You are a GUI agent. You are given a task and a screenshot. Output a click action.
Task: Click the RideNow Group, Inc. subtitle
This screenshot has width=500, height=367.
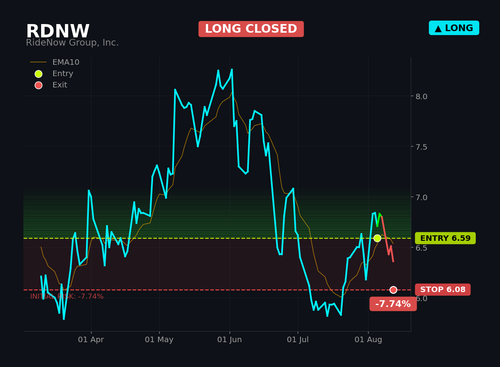click(72, 43)
